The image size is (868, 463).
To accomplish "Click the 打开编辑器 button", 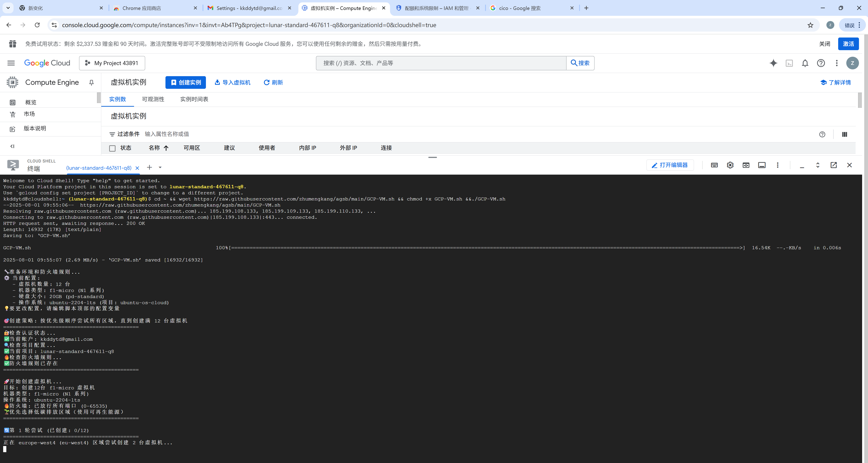I will point(670,165).
